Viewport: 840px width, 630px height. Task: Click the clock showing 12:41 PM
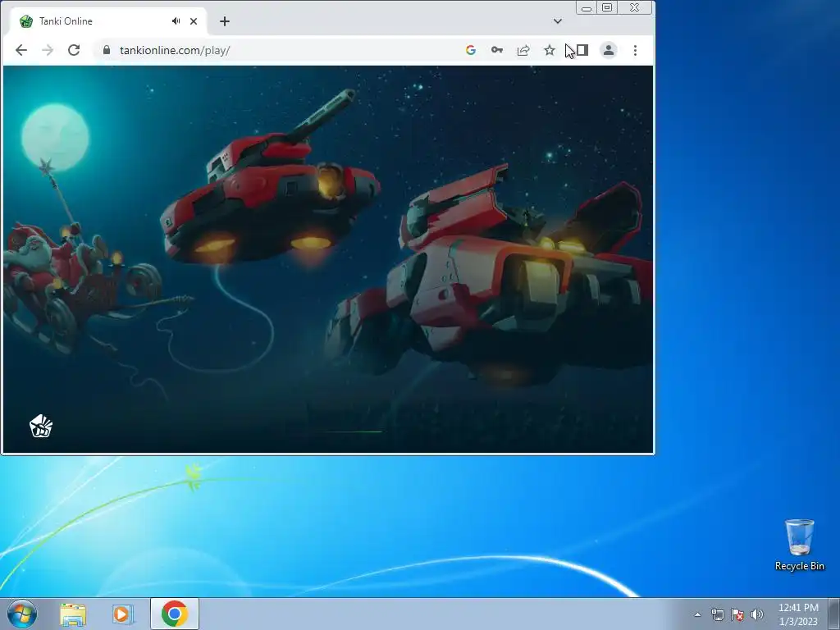(798, 614)
